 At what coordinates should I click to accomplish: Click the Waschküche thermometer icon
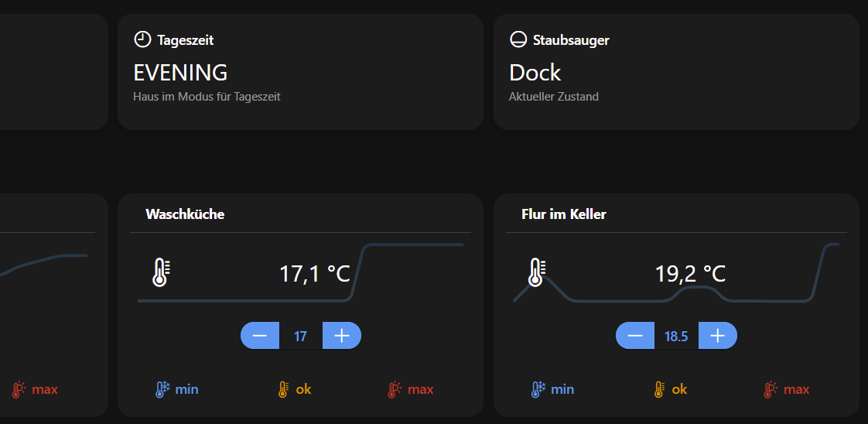pyautogui.click(x=161, y=273)
